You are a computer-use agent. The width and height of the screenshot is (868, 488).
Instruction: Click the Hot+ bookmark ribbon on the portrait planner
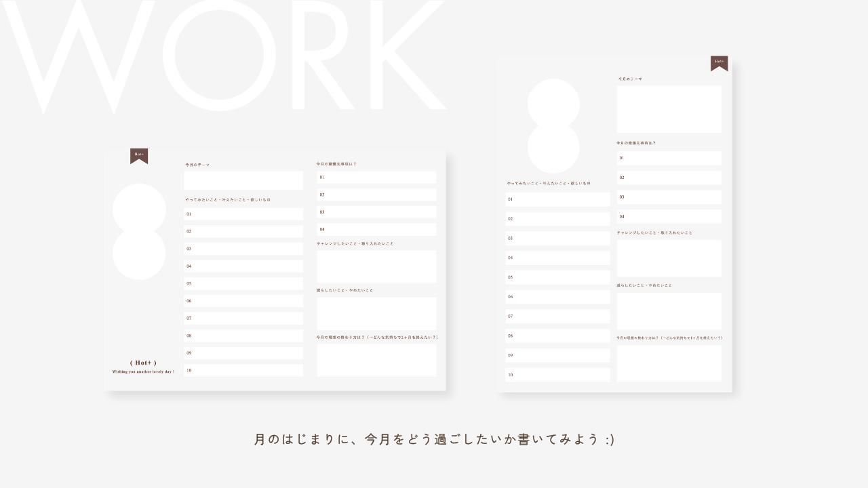[x=719, y=62]
